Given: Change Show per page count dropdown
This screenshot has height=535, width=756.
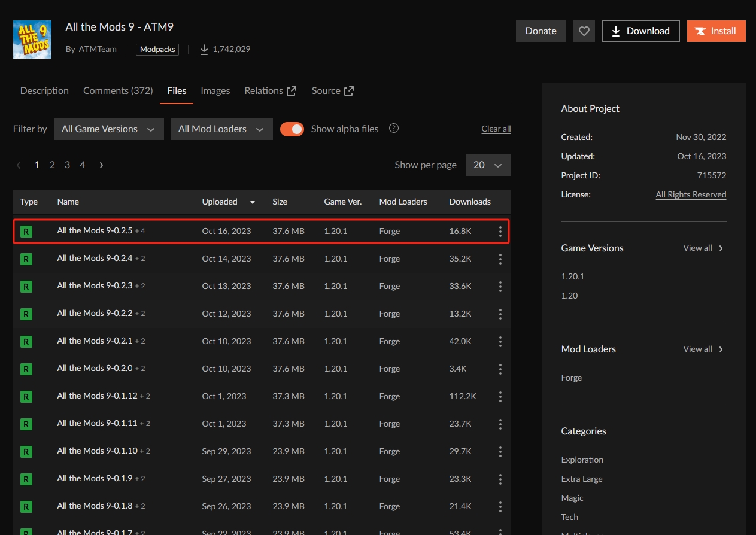Looking at the screenshot, I should pos(488,165).
